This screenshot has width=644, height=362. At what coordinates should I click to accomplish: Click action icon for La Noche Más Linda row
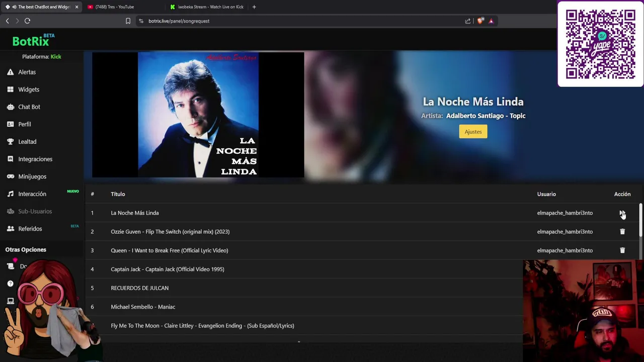tap(622, 213)
